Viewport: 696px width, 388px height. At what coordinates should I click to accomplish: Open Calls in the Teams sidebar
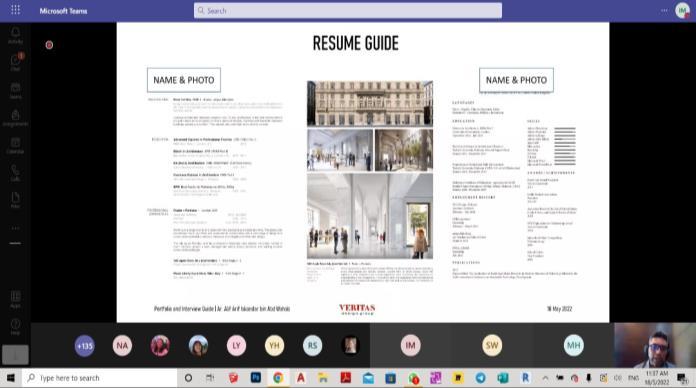pyautogui.click(x=15, y=173)
